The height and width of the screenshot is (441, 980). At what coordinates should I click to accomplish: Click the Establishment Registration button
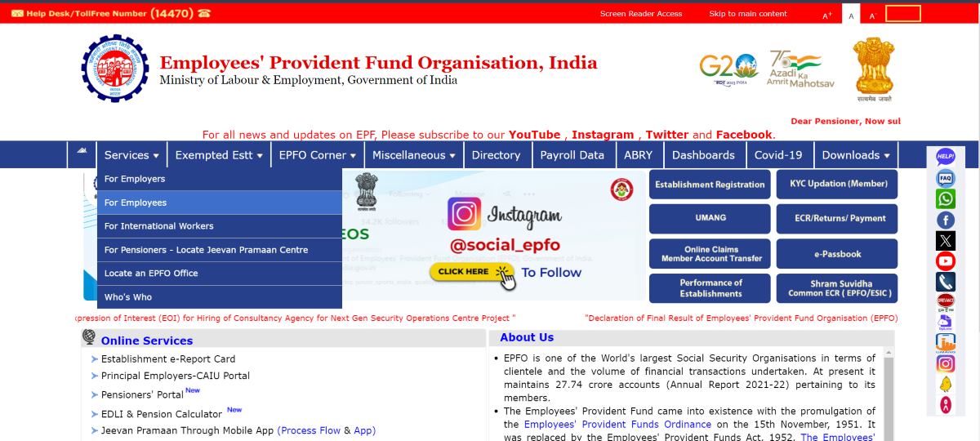(x=710, y=185)
